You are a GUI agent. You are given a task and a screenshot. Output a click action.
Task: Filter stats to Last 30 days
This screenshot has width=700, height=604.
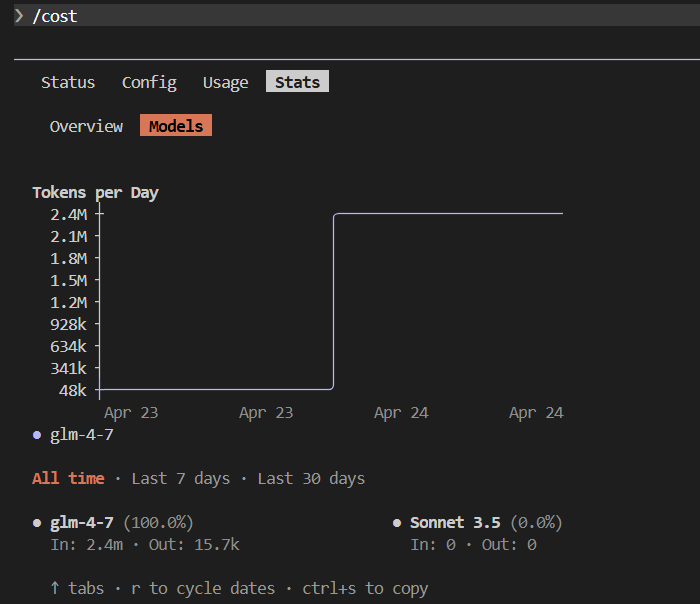pyautogui.click(x=311, y=478)
